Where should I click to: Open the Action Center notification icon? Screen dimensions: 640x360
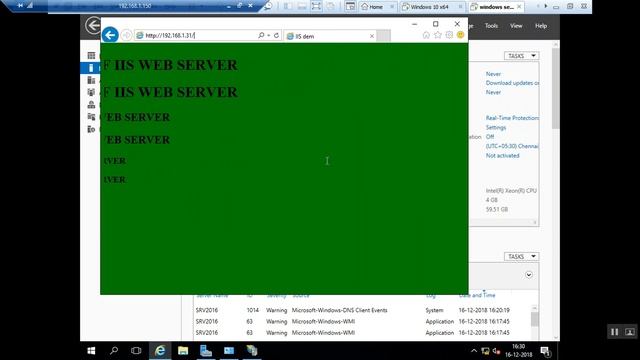(546, 351)
